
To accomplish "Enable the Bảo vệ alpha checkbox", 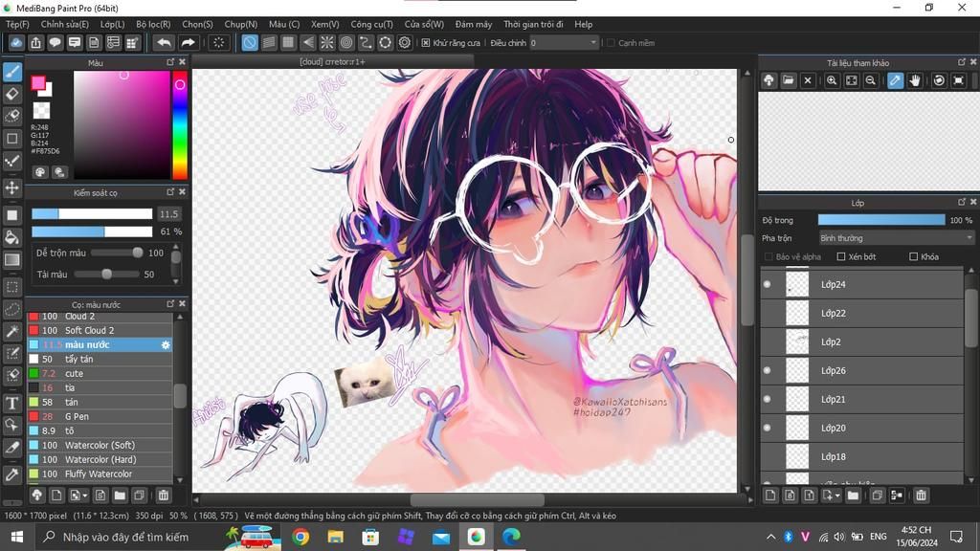I will point(768,256).
